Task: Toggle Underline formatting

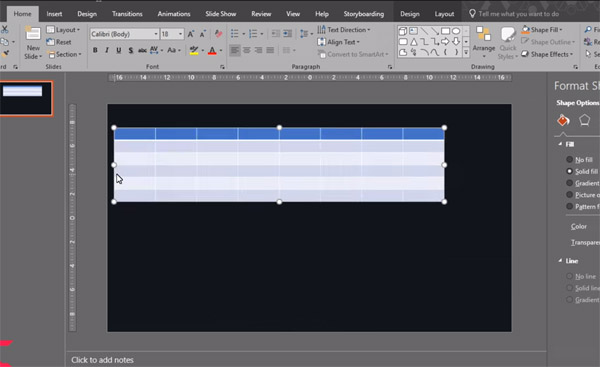Action: (119, 50)
